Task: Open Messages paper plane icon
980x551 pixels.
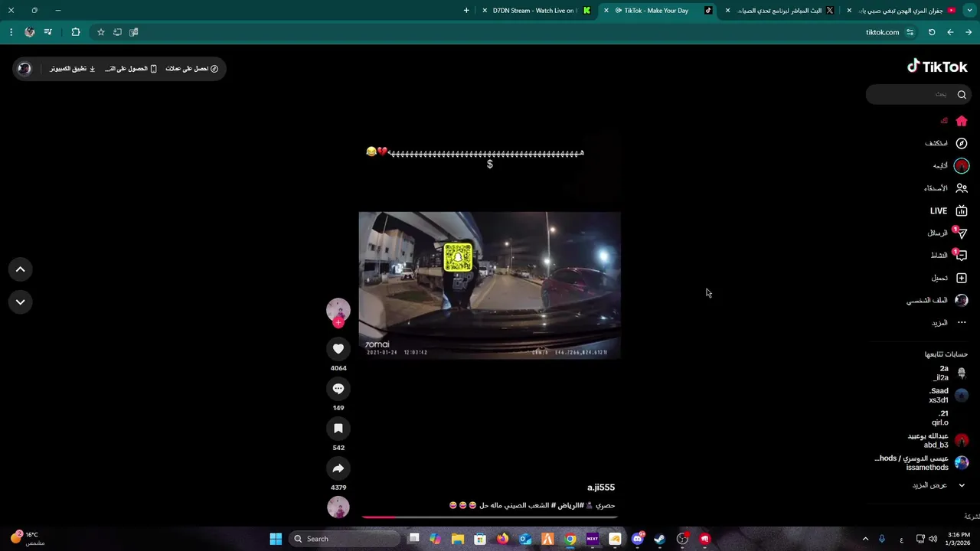Action: tap(961, 233)
